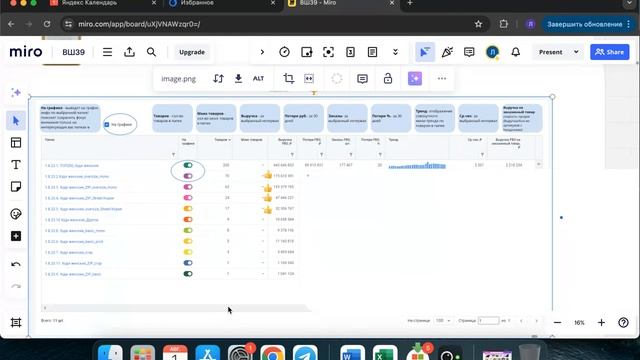Open the Present options dropdown arrow
Image resolution: width=640 pixels, height=360 pixels.
point(576,52)
